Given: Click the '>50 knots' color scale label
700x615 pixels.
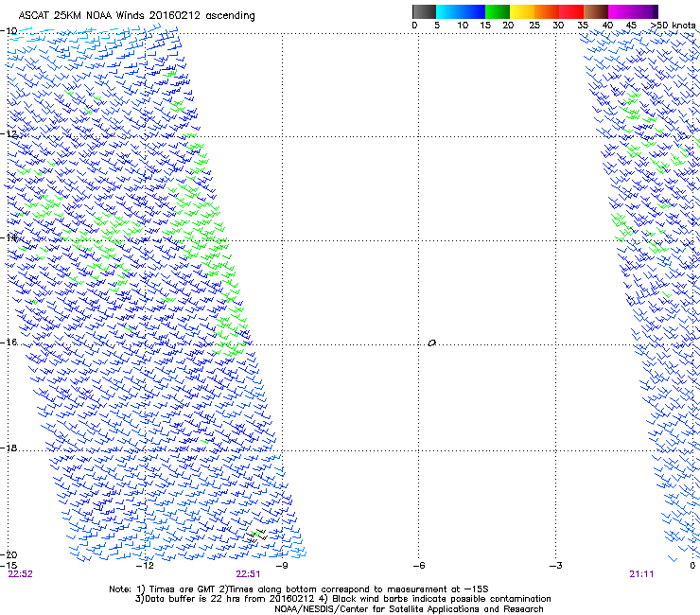Looking at the screenshot, I should point(673,26).
